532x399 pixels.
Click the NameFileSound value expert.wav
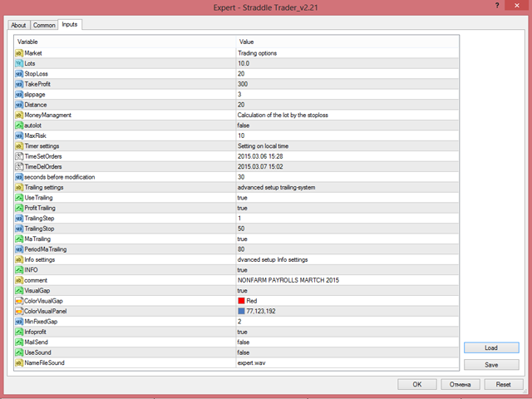pyautogui.click(x=251, y=362)
